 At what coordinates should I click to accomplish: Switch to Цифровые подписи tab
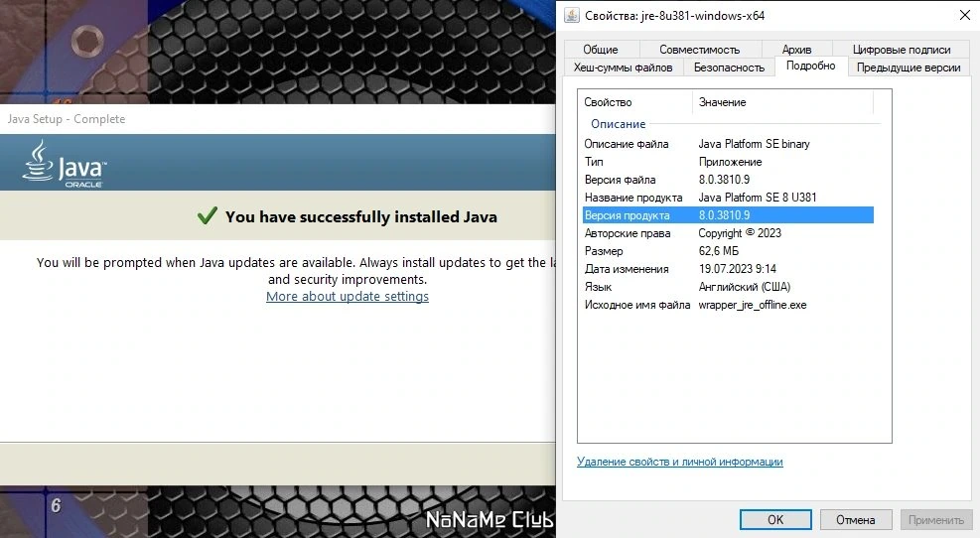902,49
